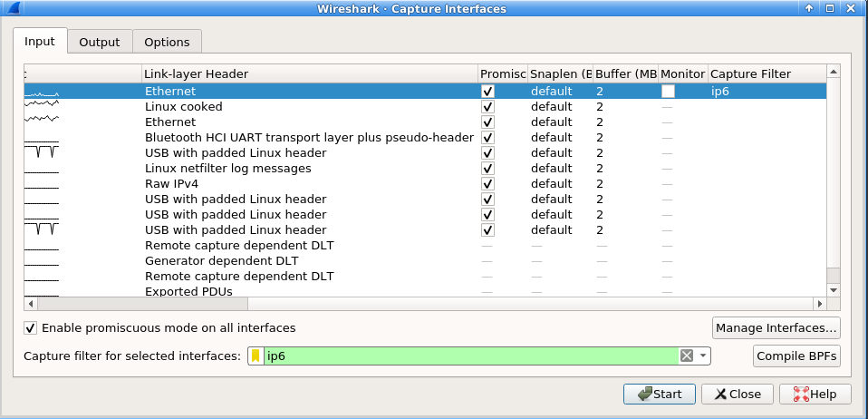Image resolution: width=868 pixels, height=419 pixels.
Task: Click the Snaplen column header
Action: [x=560, y=73]
